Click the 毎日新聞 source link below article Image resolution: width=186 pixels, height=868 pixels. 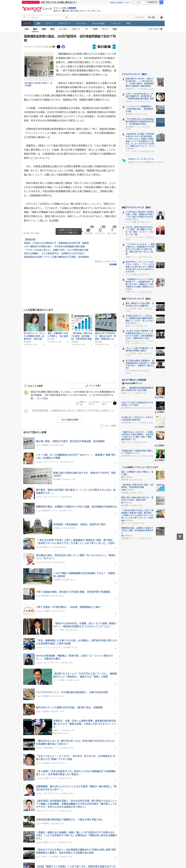113,264
